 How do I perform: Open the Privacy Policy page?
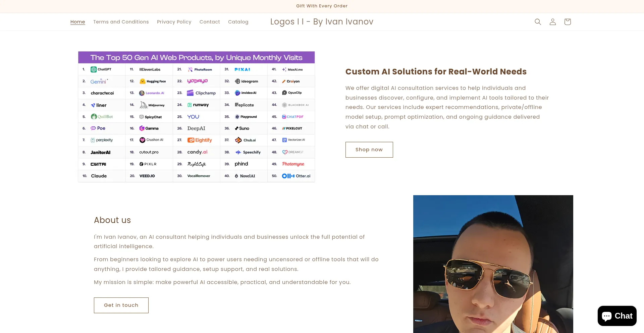point(174,22)
